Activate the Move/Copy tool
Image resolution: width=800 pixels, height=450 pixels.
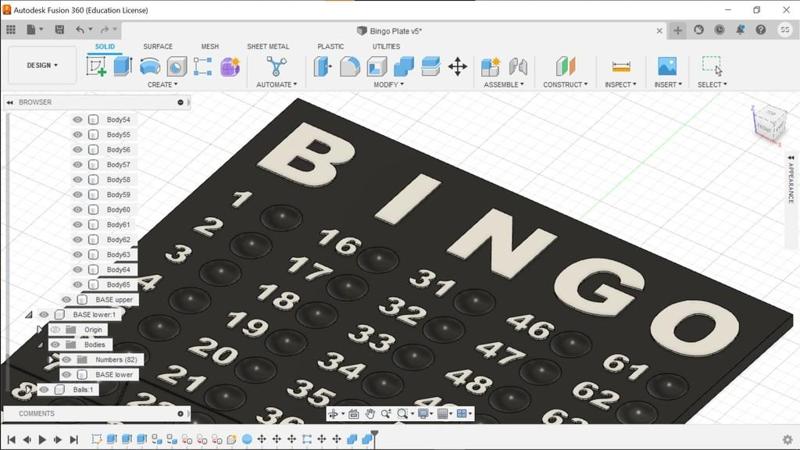click(x=458, y=67)
